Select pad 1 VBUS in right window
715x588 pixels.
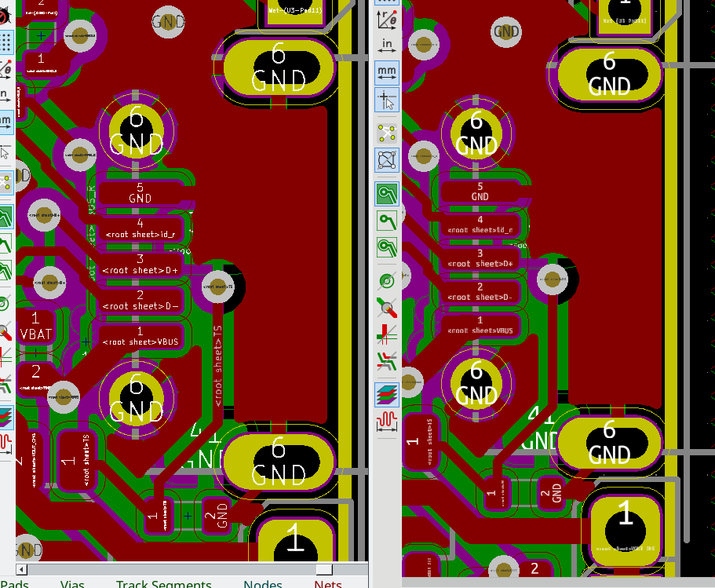(x=480, y=325)
